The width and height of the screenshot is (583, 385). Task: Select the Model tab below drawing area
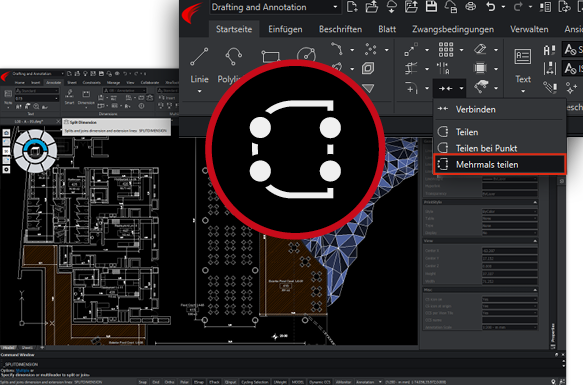[x=8, y=348]
